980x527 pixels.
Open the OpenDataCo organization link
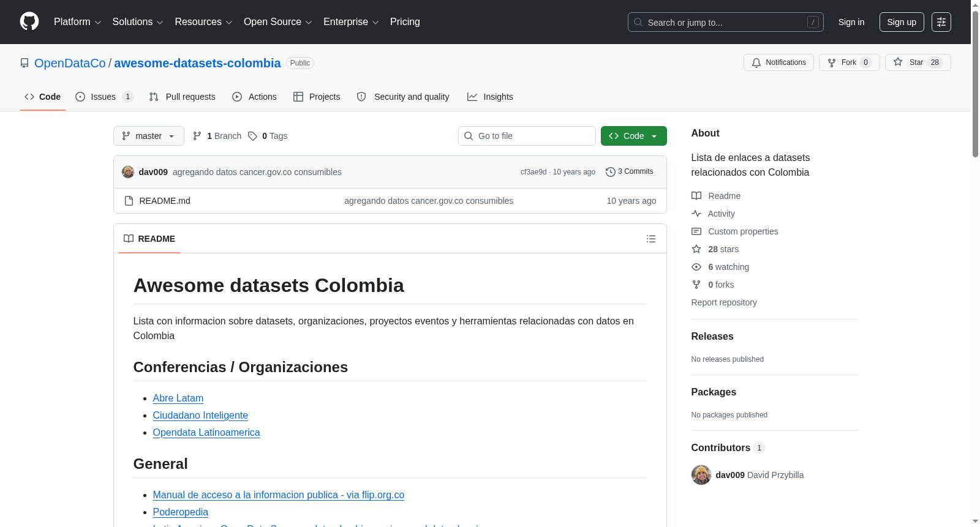70,63
